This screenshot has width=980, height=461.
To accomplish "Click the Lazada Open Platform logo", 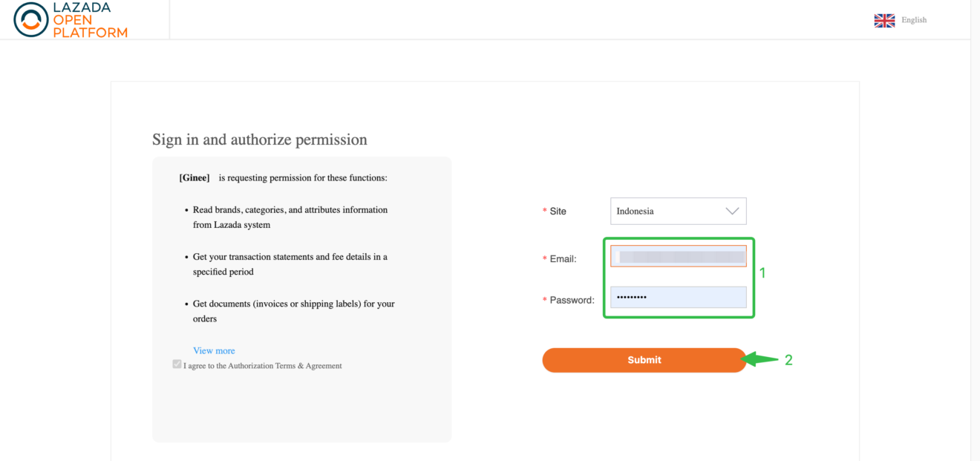I will tap(71, 20).
